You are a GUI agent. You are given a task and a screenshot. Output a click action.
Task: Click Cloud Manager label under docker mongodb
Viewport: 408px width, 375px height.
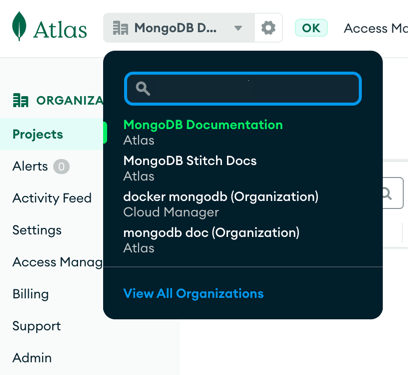pos(171,212)
